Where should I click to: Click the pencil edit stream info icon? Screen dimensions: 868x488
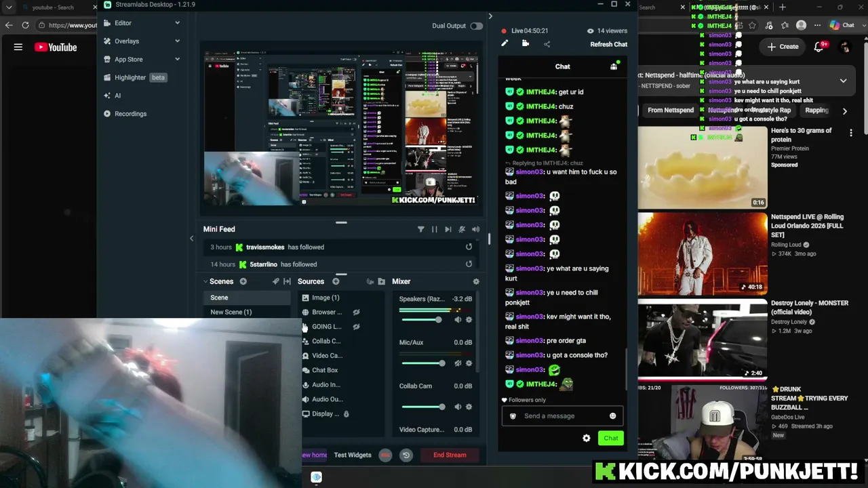click(505, 43)
